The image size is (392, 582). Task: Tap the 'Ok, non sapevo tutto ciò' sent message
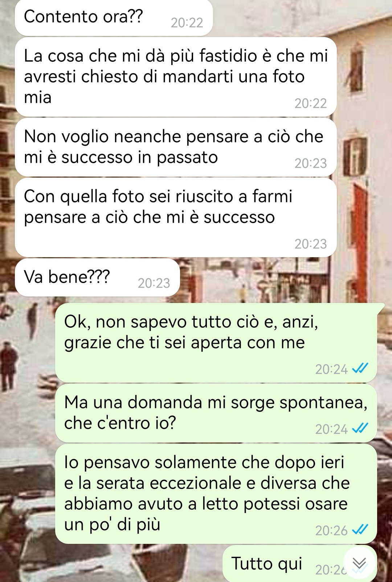[216, 343]
